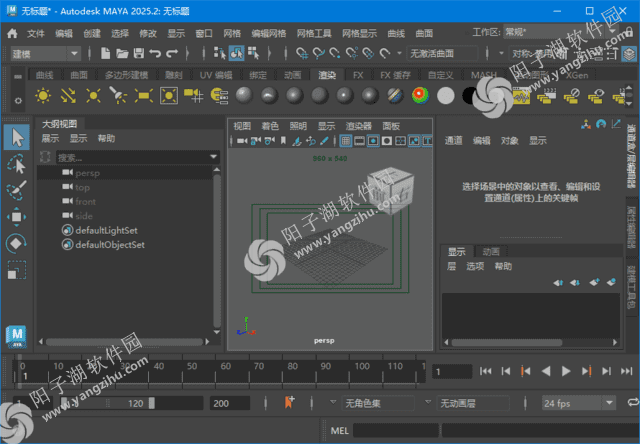
Task: Switch to the 动画 layer editor tab
Action: pos(491,252)
